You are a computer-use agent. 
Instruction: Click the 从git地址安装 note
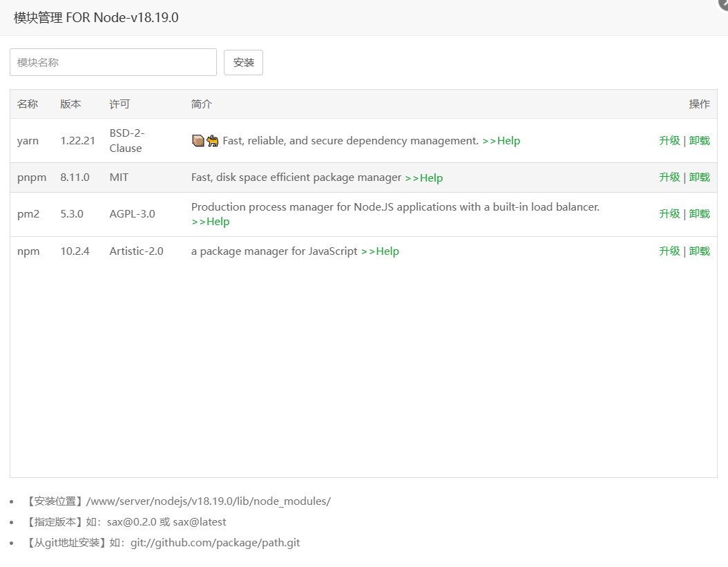point(162,543)
